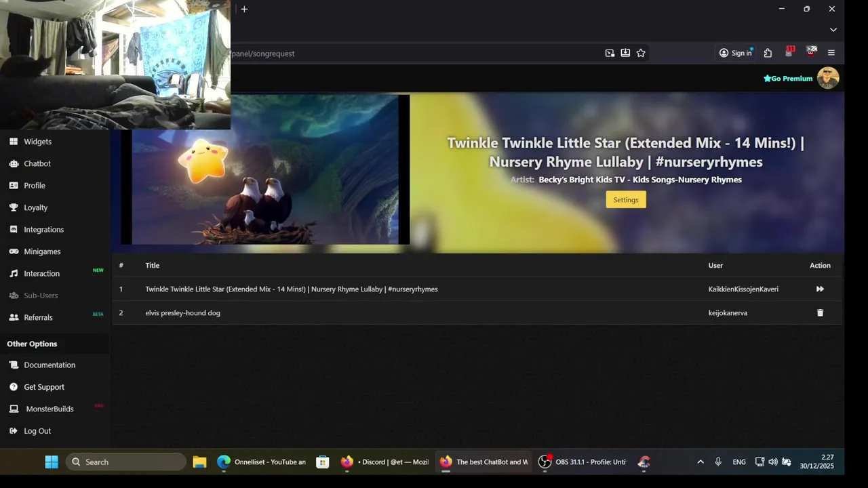Open the user avatar menu
Image resolution: width=868 pixels, height=488 pixels.
click(828, 78)
